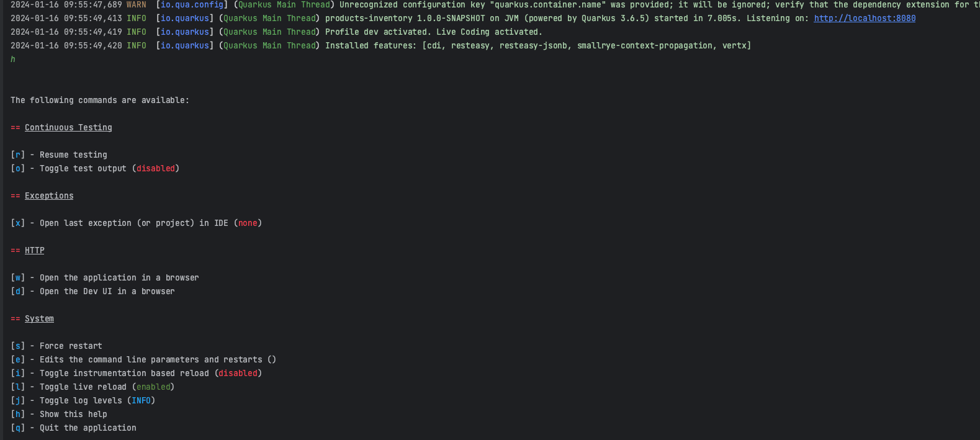
Task: Click the red disabled status for test output
Action: pos(156,168)
